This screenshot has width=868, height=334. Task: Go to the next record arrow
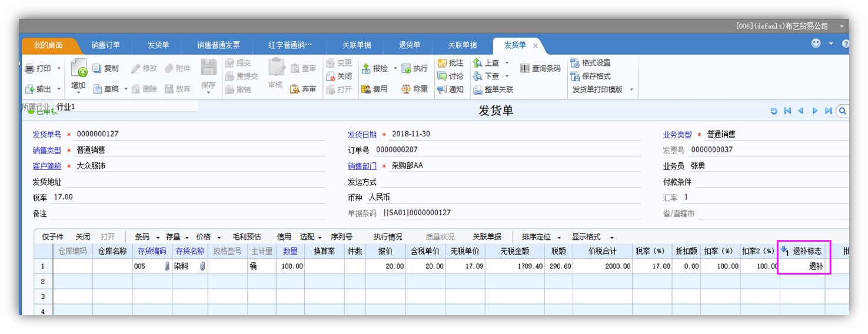pos(815,111)
